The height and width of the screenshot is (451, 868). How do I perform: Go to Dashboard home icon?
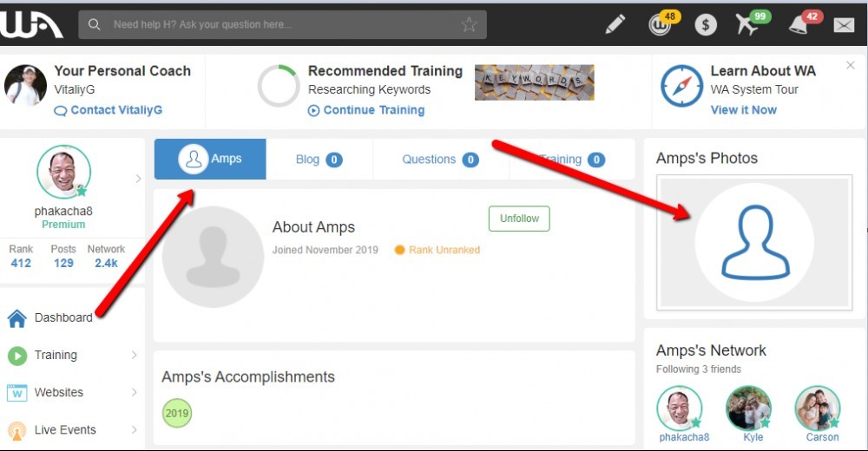(17, 317)
